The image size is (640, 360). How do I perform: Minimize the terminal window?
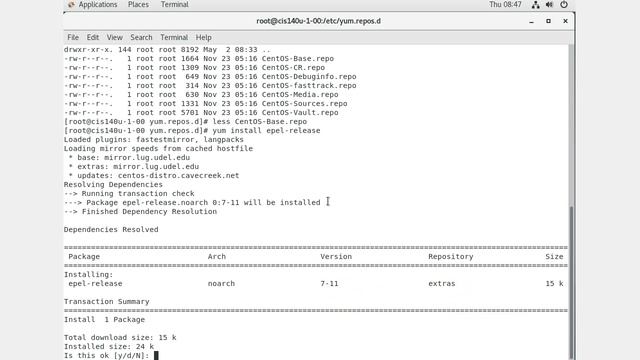click(x=531, y=21)
